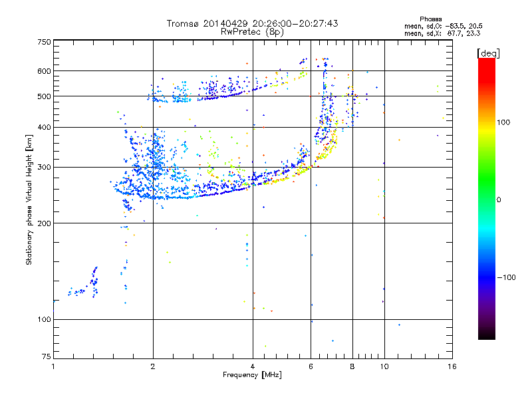The image size is (532, 399).
Task: Click the 'mean, sd,O: -83.5, 20.5' line
Action: click(x=443, y=27)
